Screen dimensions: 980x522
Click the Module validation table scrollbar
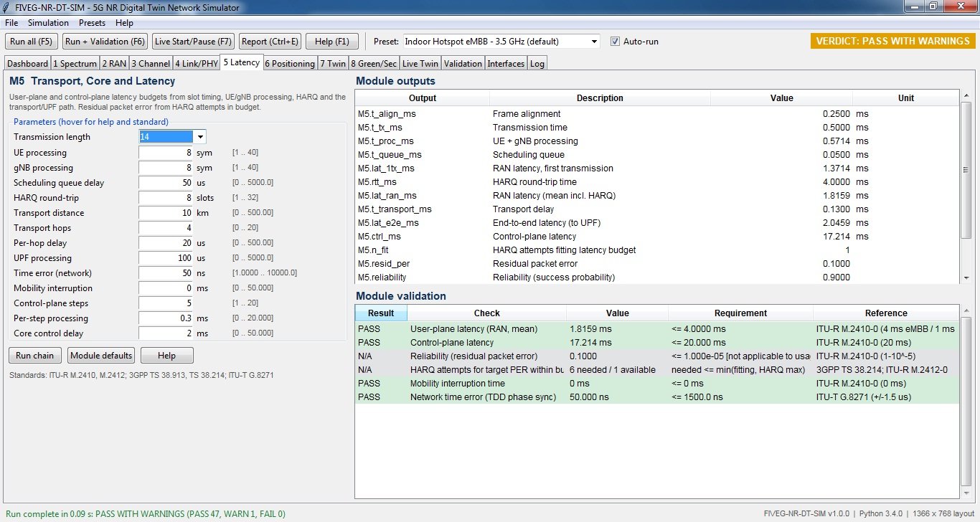point(966,402)
